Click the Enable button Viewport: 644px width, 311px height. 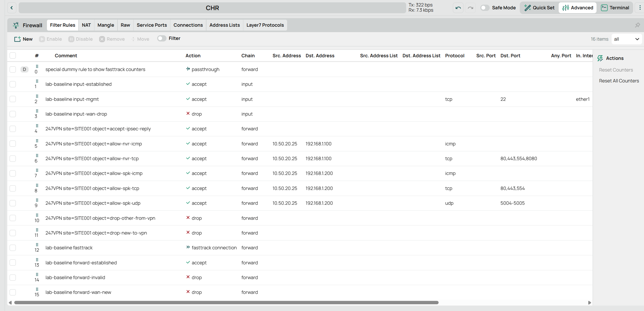[x=51, y=39]
